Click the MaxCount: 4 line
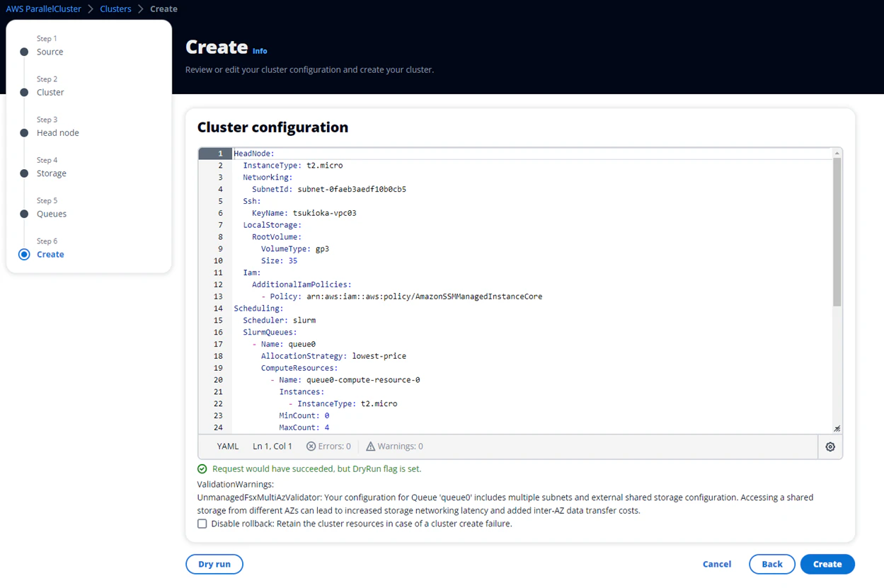 (x=304, y=427)
